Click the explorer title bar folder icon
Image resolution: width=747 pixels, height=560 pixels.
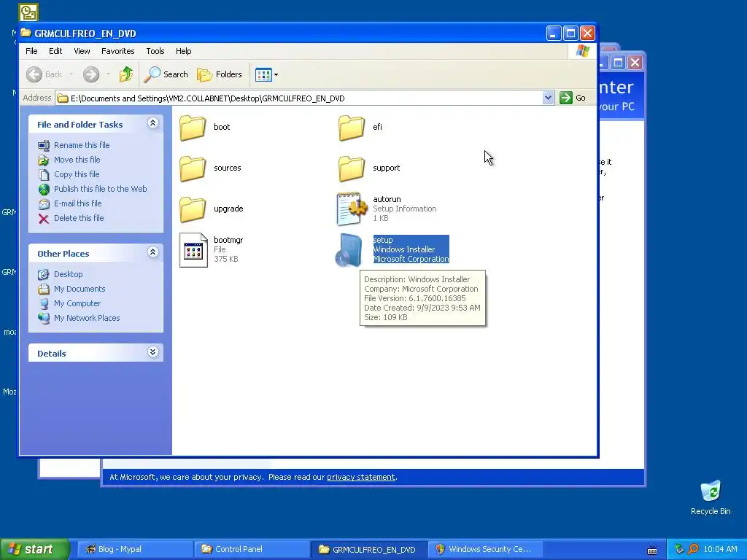26,33
